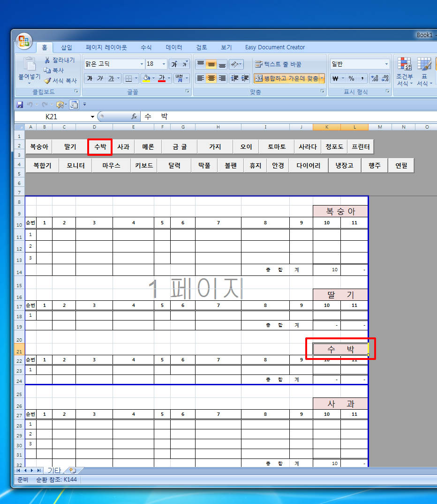437x504 pixels.
Task: Toggle italic formatting
Action: pos(100,78)
